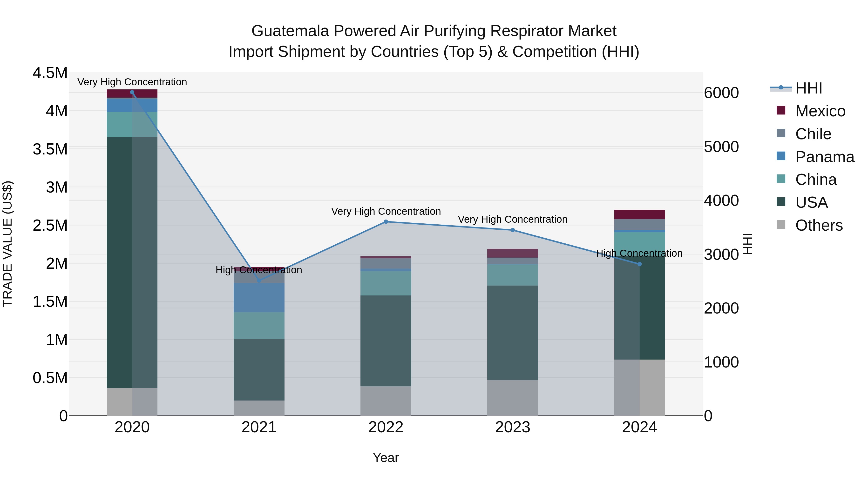Image resolution: width=868 pixels, height=488 pixels.
Task: Click the USA dark green legend swatch
Action: tap(781, 202)
